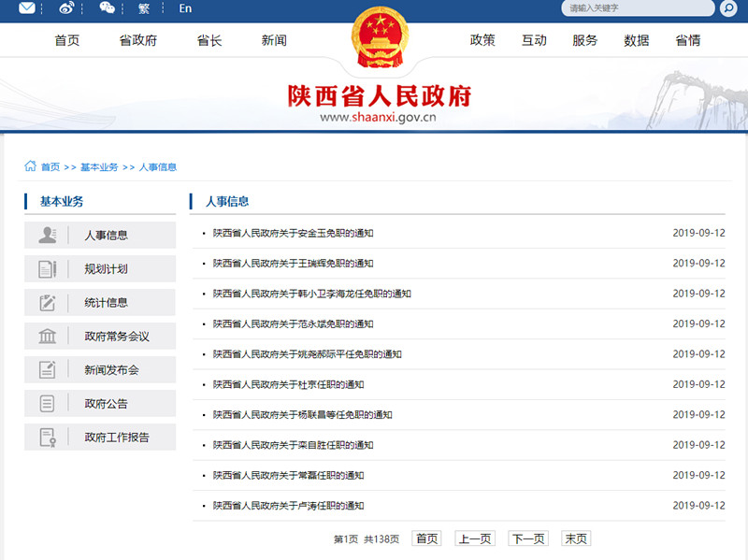Open notice about 杜京任职
The height and width of the screenshot is (560, 748).
tap(288, 384)
